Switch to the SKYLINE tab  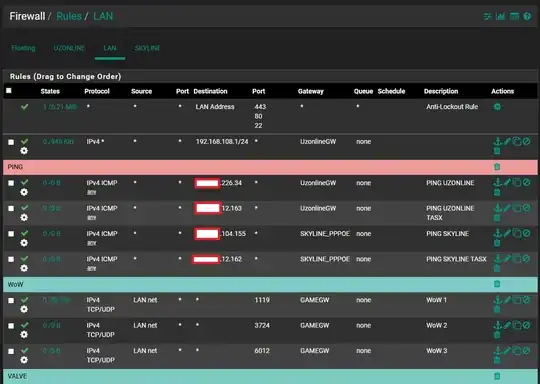coord(147,48)
